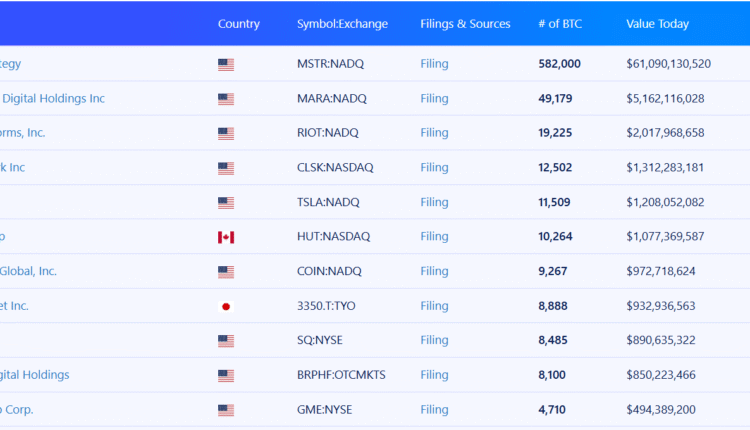Viewport: 750px width, 430px height.
Task: Click the 'Country' column header
Action: tap(238, 24)
